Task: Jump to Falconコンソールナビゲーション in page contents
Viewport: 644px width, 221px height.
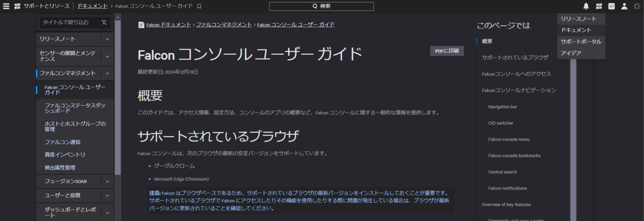Action: (519, 90)
